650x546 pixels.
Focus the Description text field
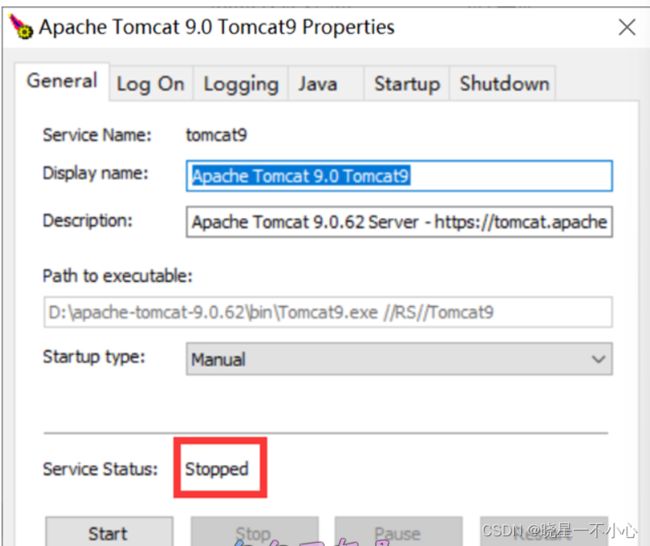pyautogui.click(x=399, y=222)
